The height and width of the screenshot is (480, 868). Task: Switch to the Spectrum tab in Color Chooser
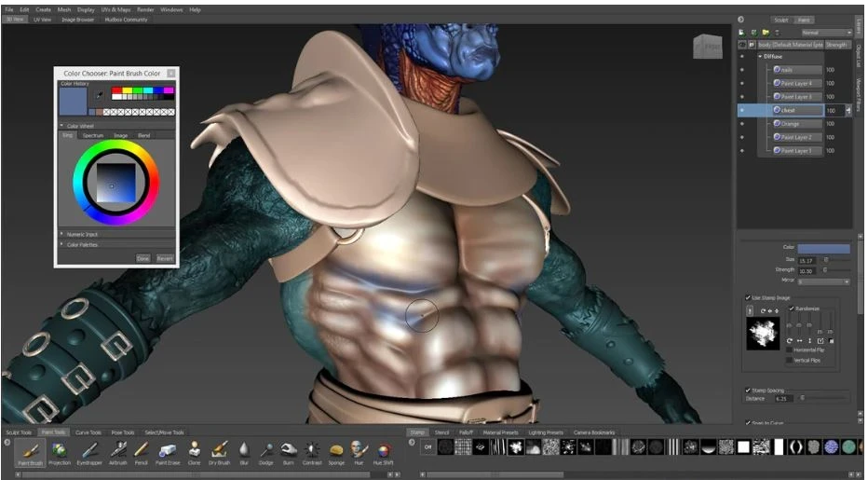pos(93,135)
